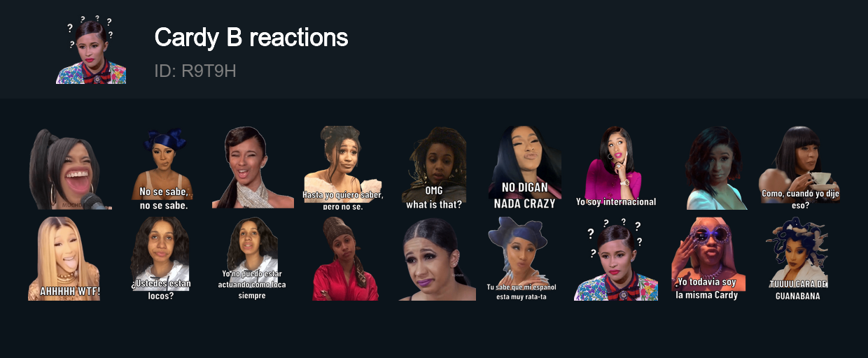The image size is (868, 358).
Task: Choose the red-jacket beanie sticker
Action: point(344,258)
